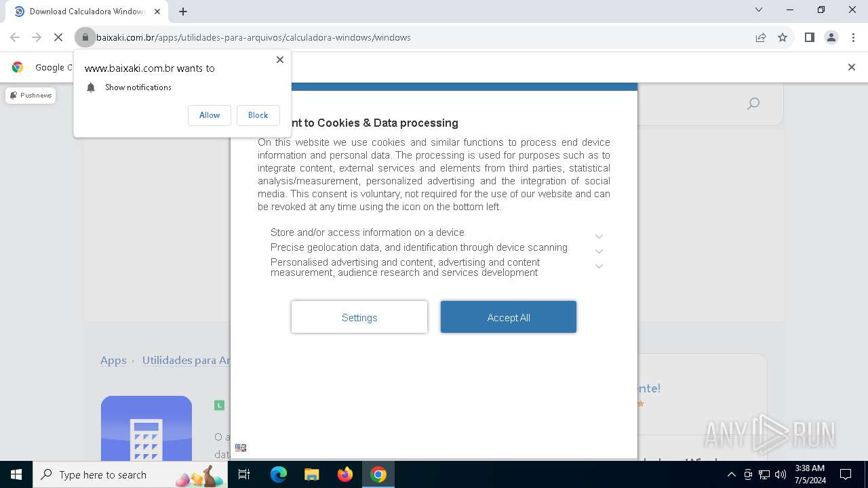Click Chrome icon on taskbar
Image resolution: width=868 pixels, height=488 pixels.
378,474
